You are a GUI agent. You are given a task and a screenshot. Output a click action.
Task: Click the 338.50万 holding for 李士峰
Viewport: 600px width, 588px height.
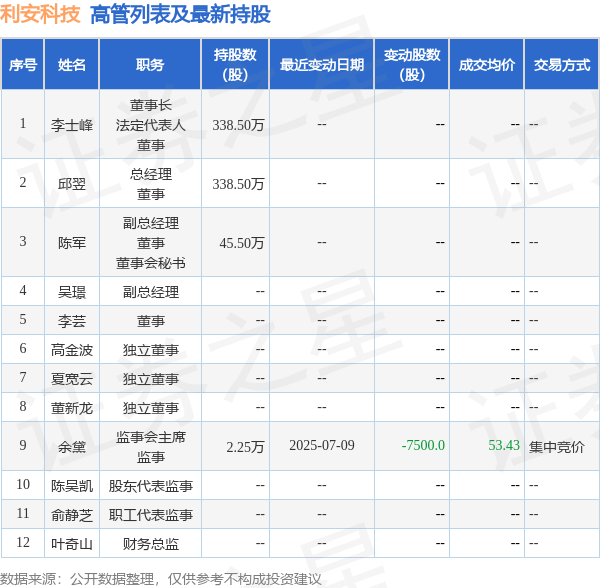tap(238, 125)
